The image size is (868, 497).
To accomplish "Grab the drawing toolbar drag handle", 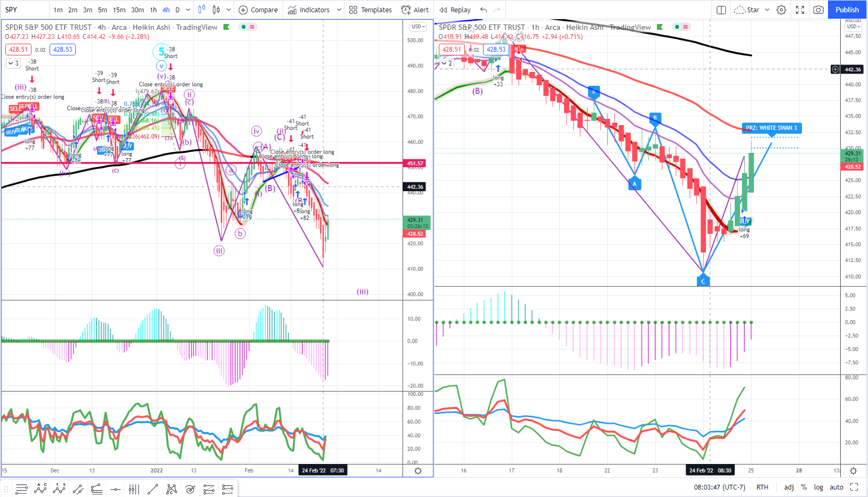I will click(x=6, y=489).
